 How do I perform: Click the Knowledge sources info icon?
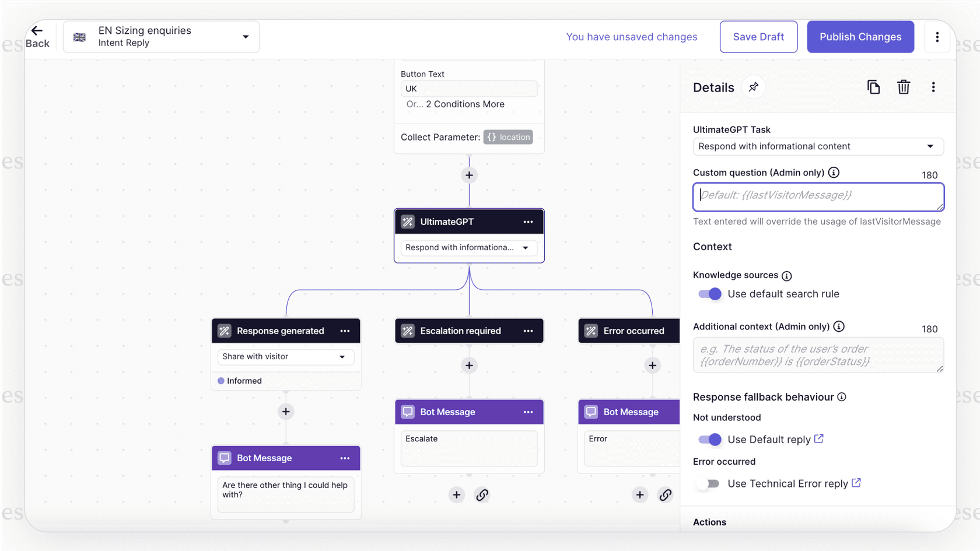(x=787, y=275)
